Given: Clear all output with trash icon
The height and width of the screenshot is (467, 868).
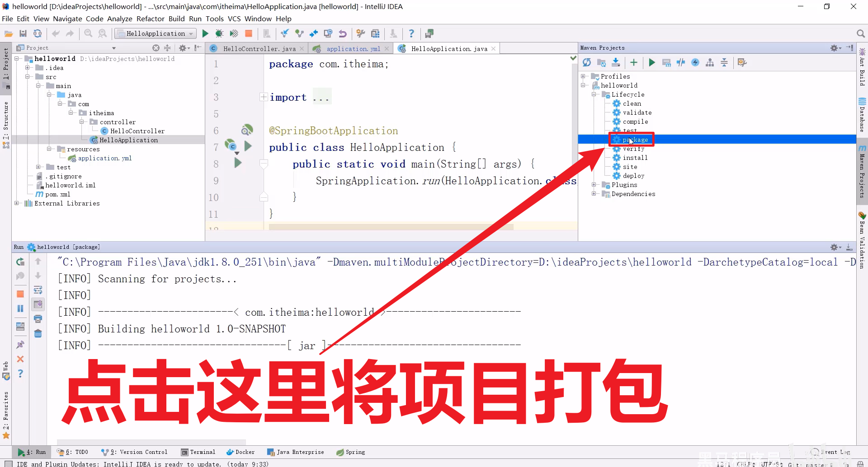Looking at the screenshot, I should point(38,333).
